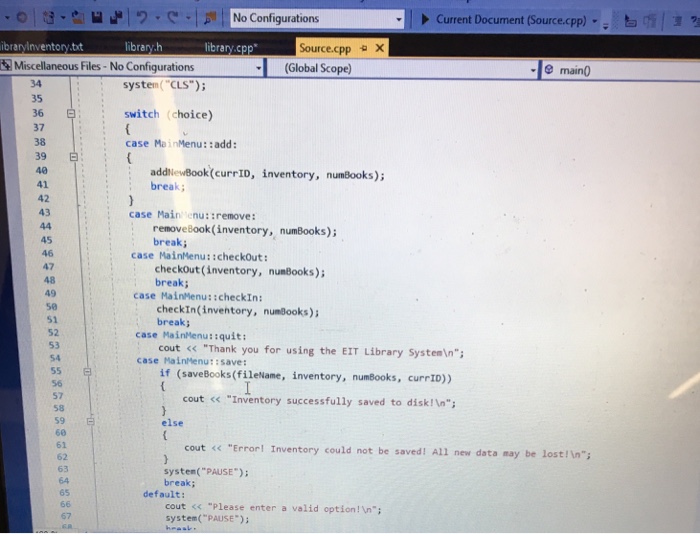
Task: Undo the last edit via toolbar arrow
Action: tap(142, 17)
